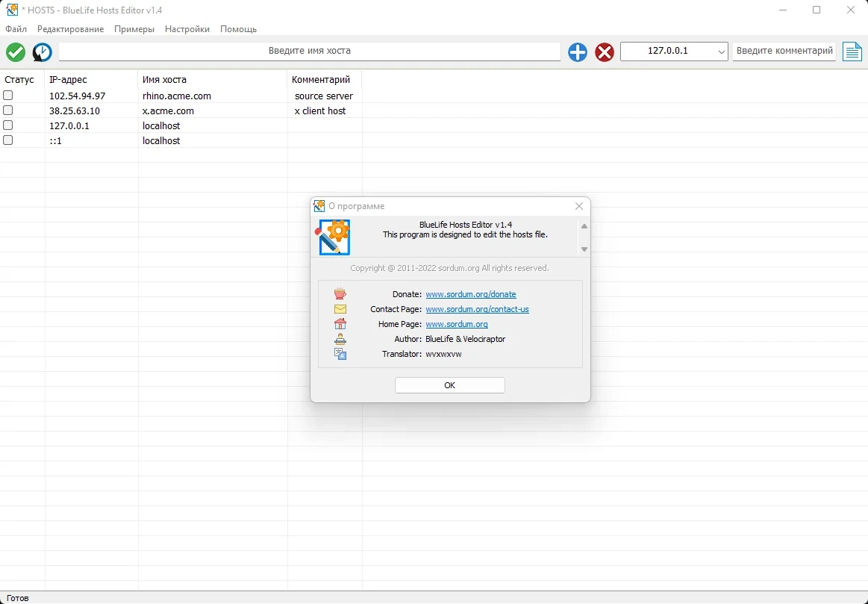Open the Настройки menu
Viewport: 868px width, 604px height.
click(x=187, y=29)
